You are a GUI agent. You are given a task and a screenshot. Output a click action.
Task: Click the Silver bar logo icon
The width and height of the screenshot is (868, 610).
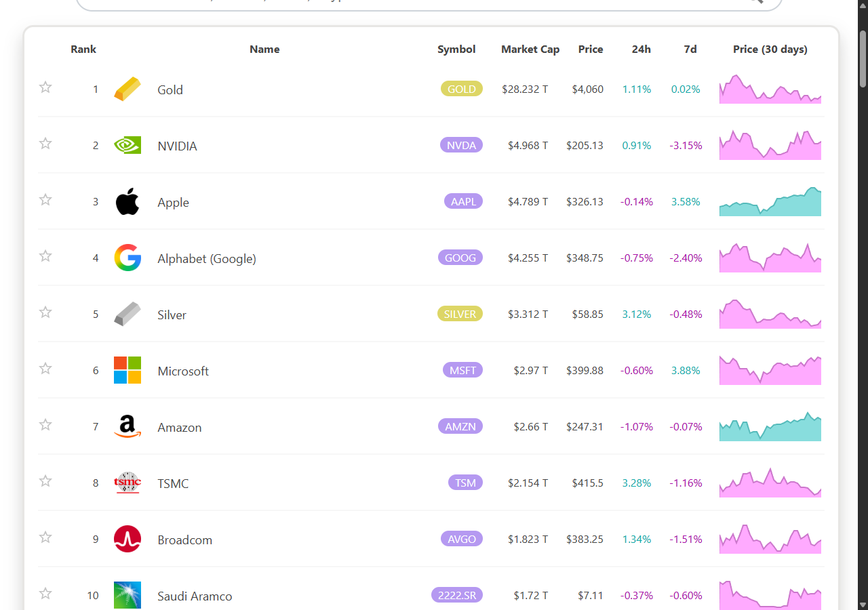[x=127, y=314]
